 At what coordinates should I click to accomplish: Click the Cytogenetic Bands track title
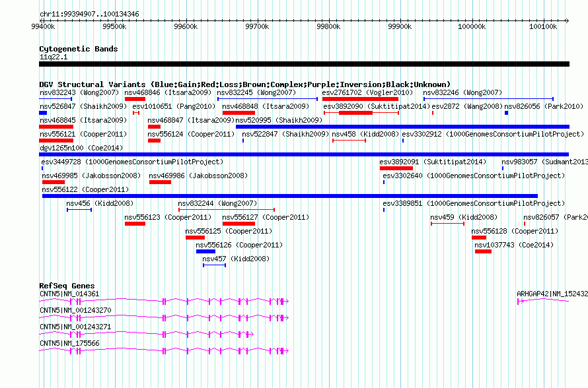pyautogui.click(x=79, y=49)
